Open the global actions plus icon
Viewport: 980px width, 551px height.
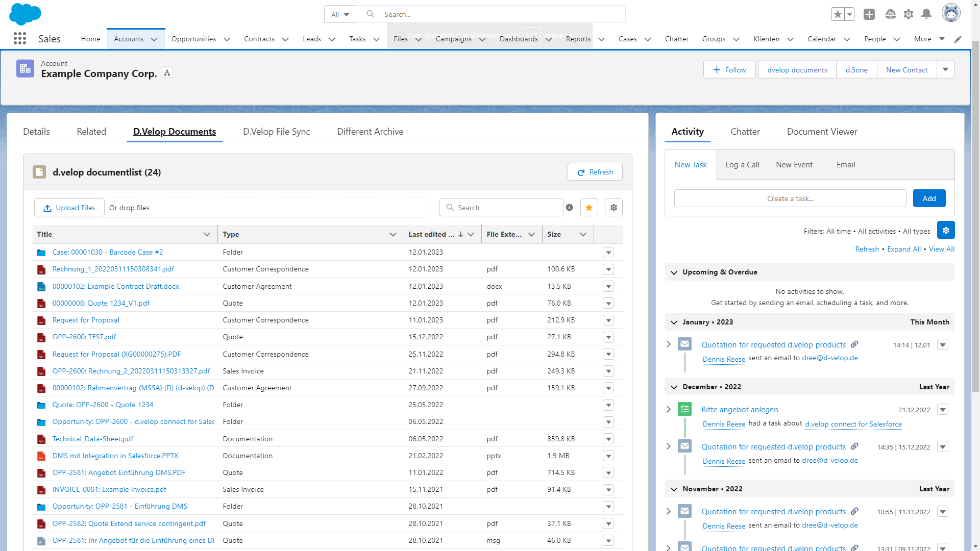(869, 14)
